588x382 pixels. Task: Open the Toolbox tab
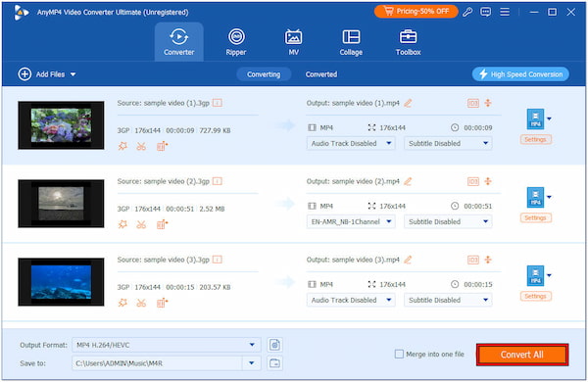(408, 42)
